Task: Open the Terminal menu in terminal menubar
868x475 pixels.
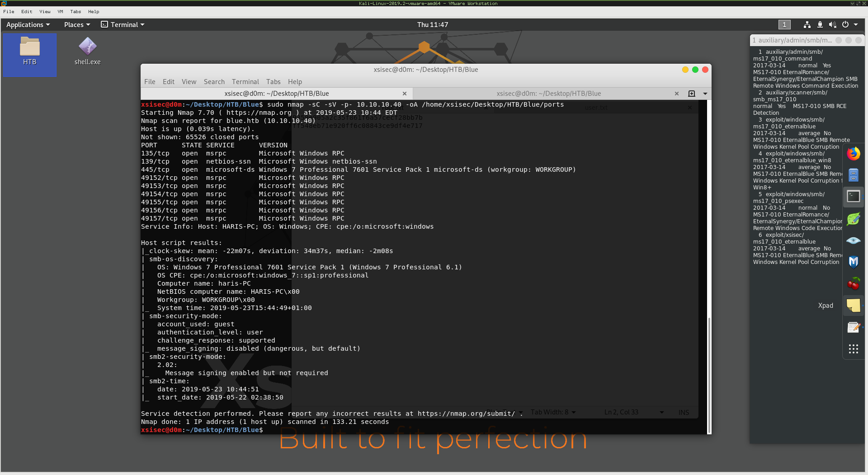Action: pos(245,82)
